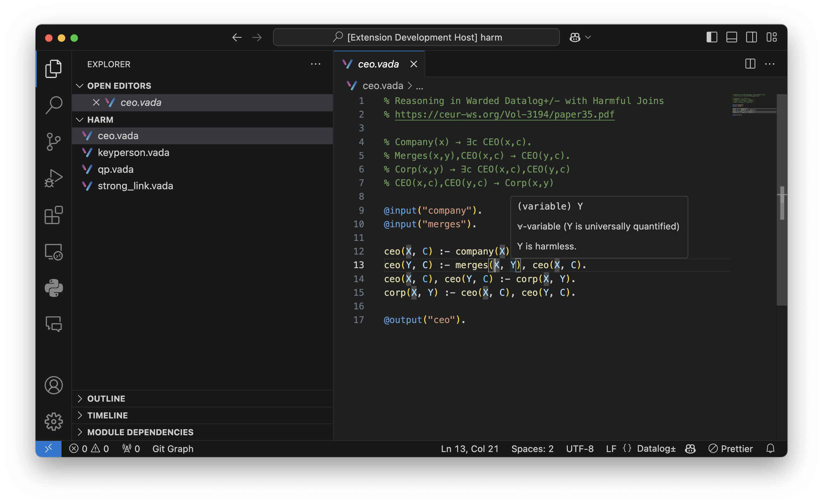This screenshot has width=823, height=504.
Task: Change end of line via LF
Action: pos(611,449)
